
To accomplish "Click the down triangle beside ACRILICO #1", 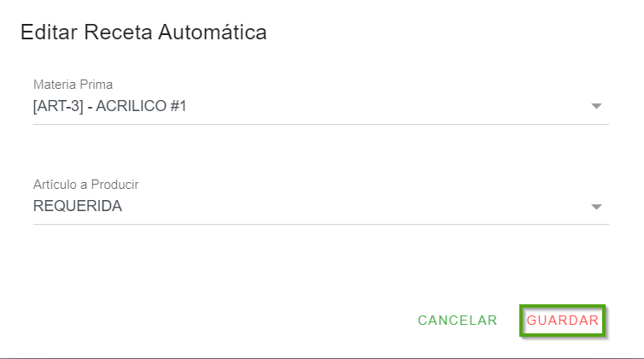I will (596, 107).
